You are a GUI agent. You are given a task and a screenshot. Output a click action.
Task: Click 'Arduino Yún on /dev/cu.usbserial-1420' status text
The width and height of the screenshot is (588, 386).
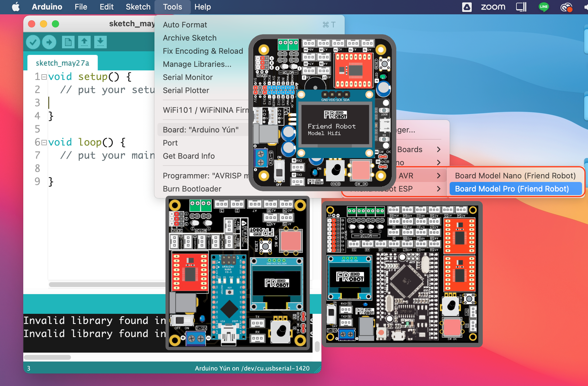pyautogui.click(x=252, y=368)
